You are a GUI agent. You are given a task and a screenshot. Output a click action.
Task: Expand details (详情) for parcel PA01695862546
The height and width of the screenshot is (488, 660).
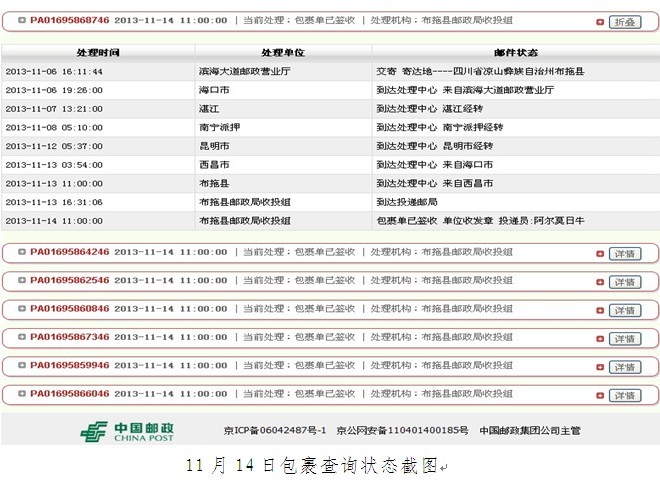(624, 282)
